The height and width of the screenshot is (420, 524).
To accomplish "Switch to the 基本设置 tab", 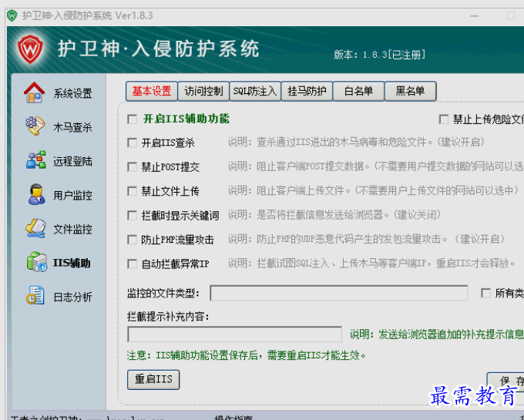I will click(x=151, y=91).
